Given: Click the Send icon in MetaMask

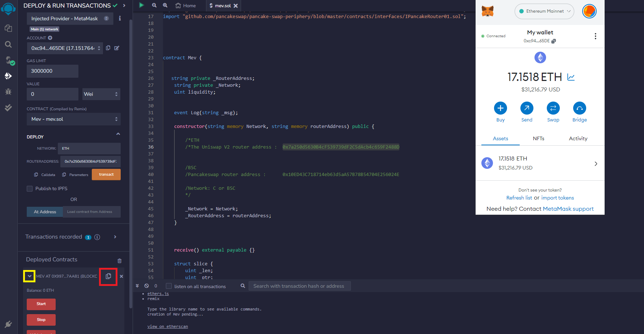Looking at the screenshot, I should [x=527, y=108].
